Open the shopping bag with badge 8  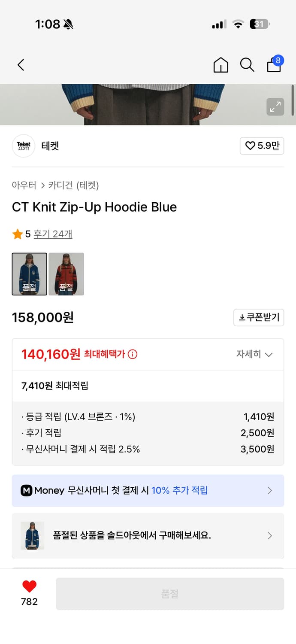[273, 66]
